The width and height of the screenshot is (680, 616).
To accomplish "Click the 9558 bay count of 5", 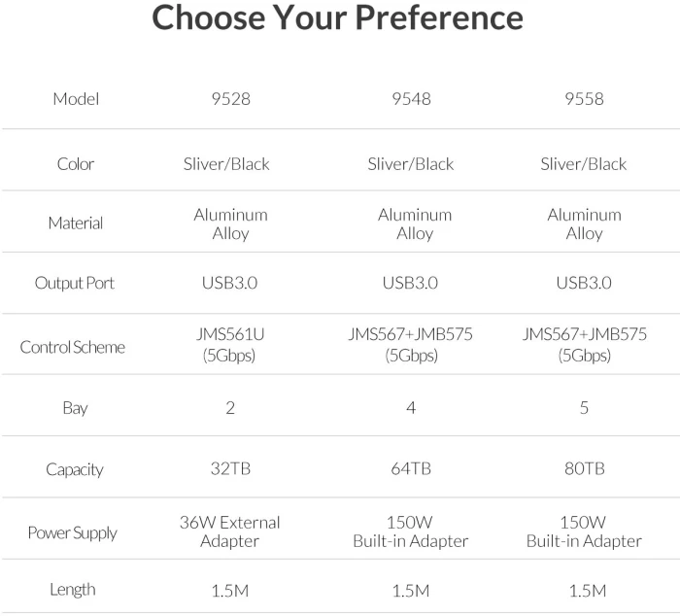I will pos(584,408).
